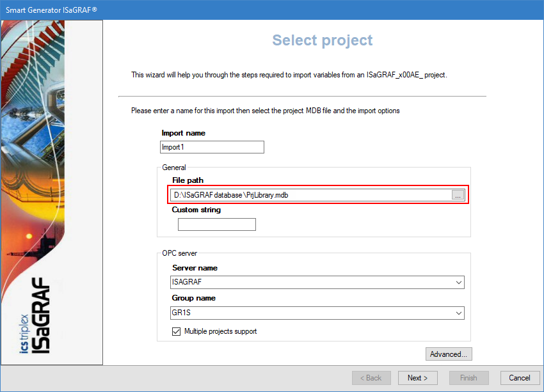Focus the empty Custom string field
Screen dimensions: 544x392
[216, 224]
